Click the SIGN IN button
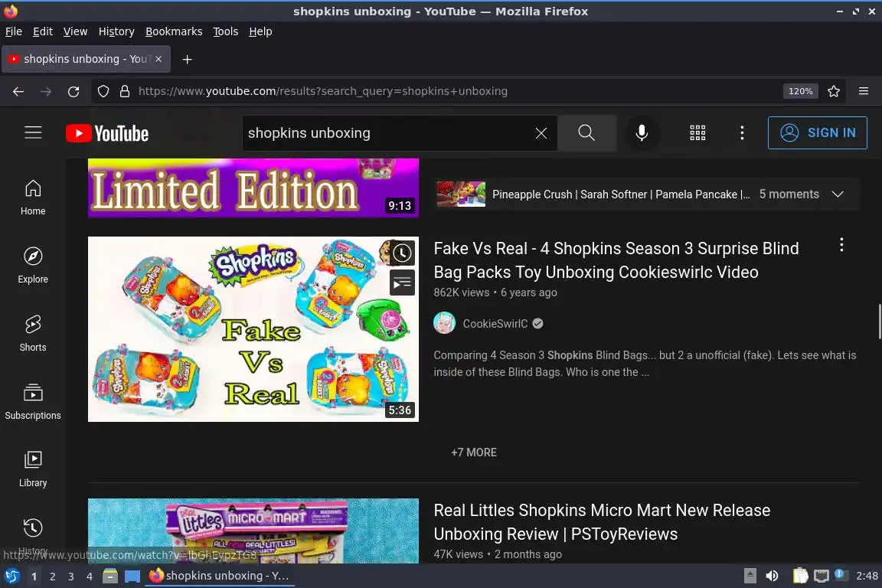The width and height of the screenshot is (882, 588). coord(818,132)
